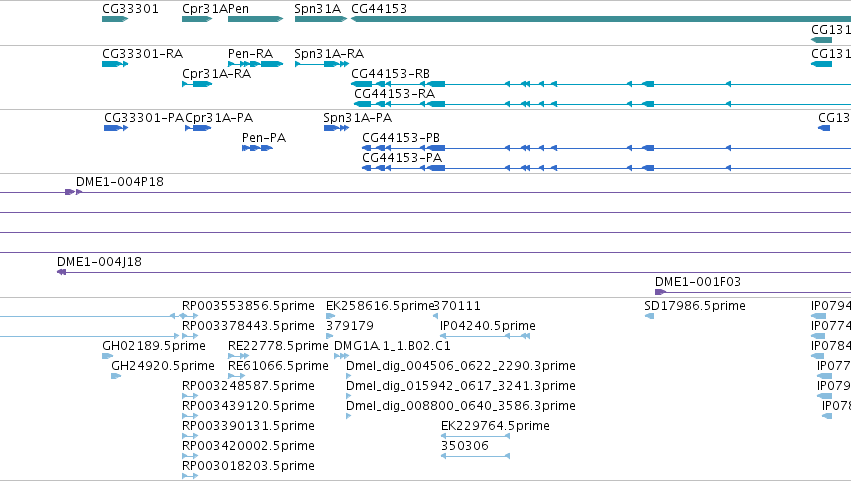
Task: Click the Spn31A-PA protein label
Action: point(358,118)
